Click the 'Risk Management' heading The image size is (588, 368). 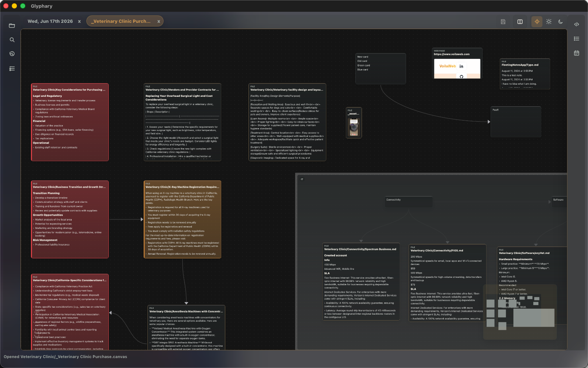coord(45,240)
